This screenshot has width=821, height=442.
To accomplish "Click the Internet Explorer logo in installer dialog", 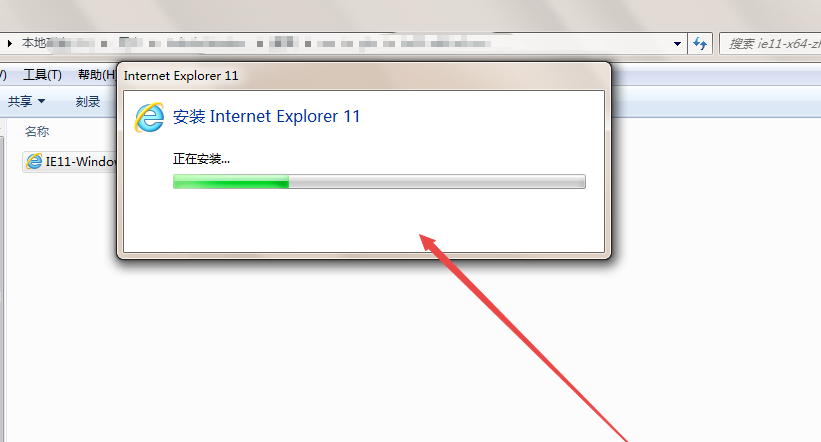I will 150,117.
